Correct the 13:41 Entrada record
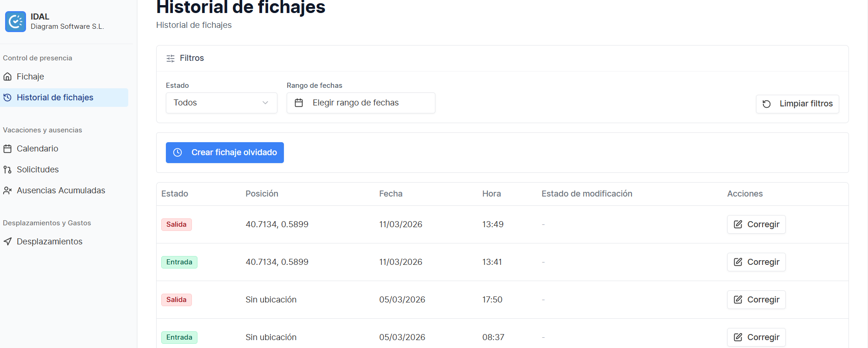This screenshot has height=348, width=868. [756, 262]
